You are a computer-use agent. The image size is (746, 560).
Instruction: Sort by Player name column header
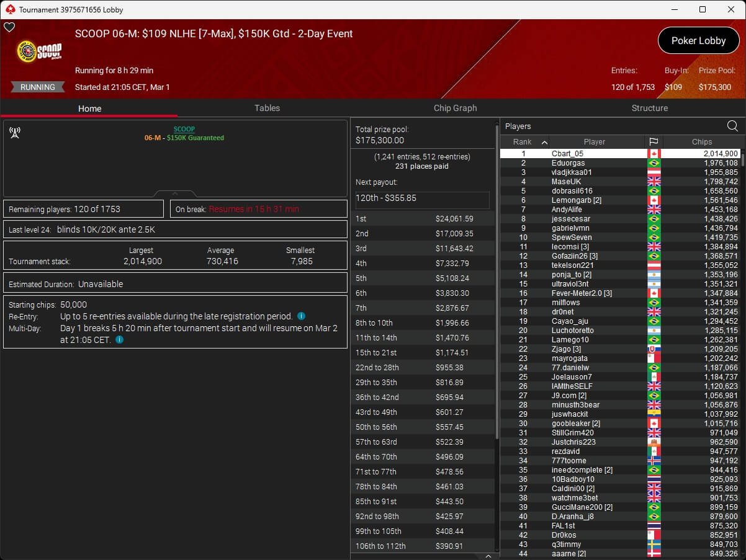[x=594, y=142]
